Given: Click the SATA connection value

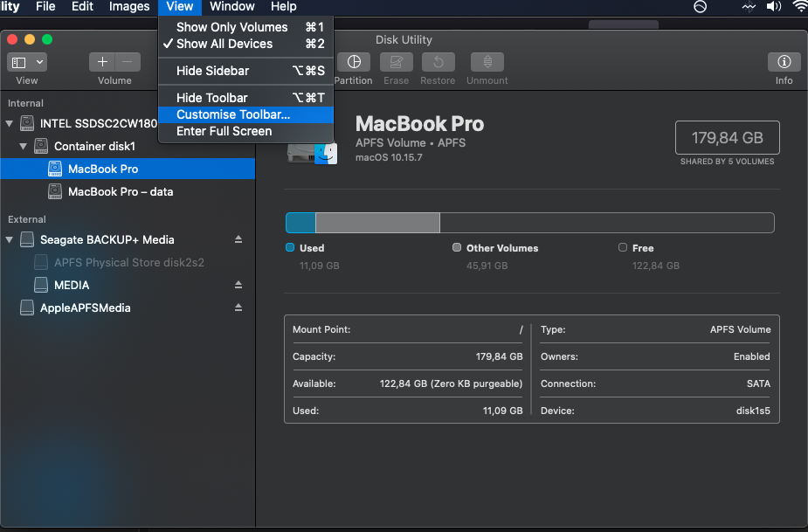Looking at the screenshot, I should pos(758,383).
